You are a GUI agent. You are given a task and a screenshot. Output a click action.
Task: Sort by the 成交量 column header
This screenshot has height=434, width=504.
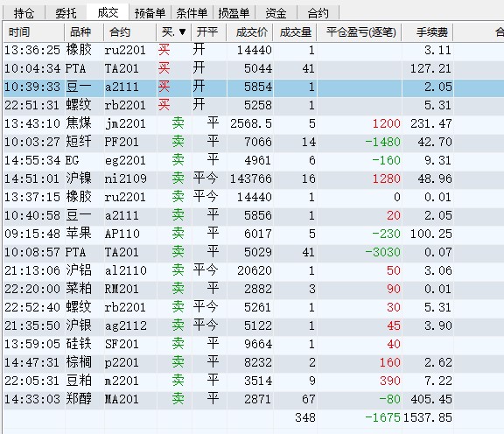[x=295, y=31]
